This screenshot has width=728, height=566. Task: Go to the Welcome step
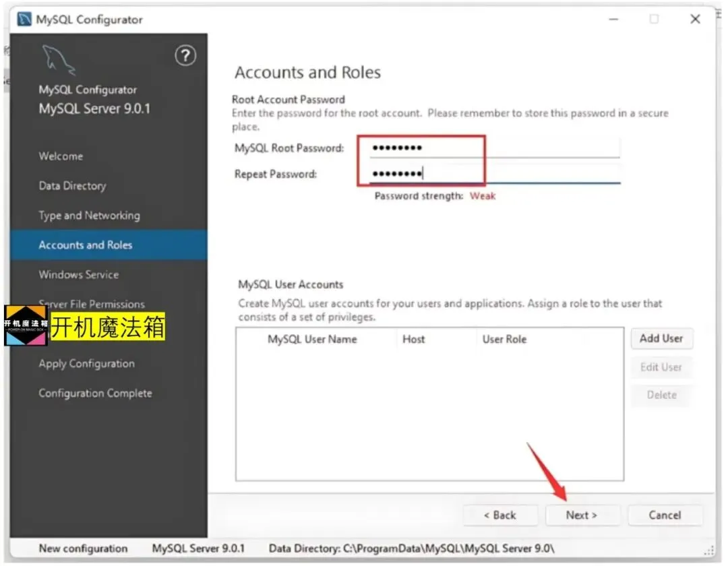click(61, 156)
